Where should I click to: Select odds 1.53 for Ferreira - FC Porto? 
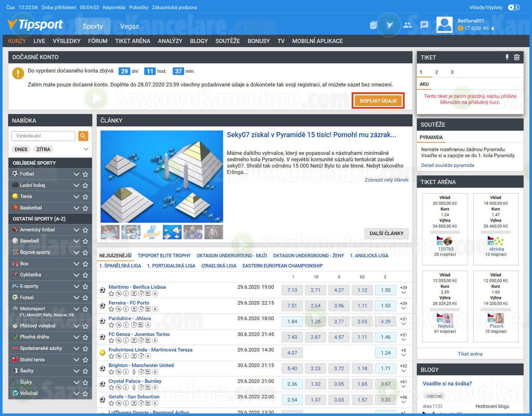click(386, 306)
